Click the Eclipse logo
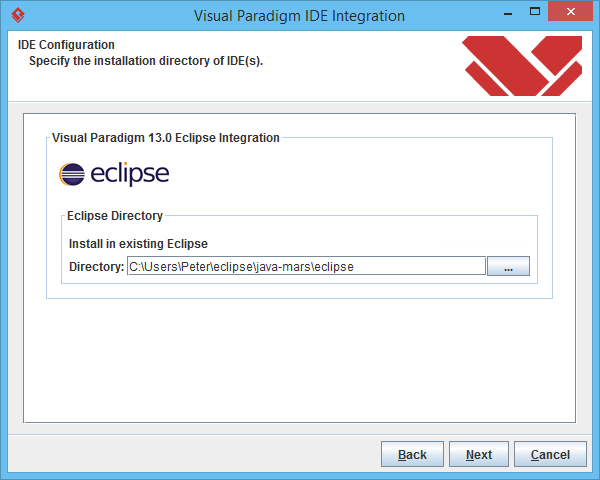The height and width of the screenshot is (480, 600). [x=114, y=174]
